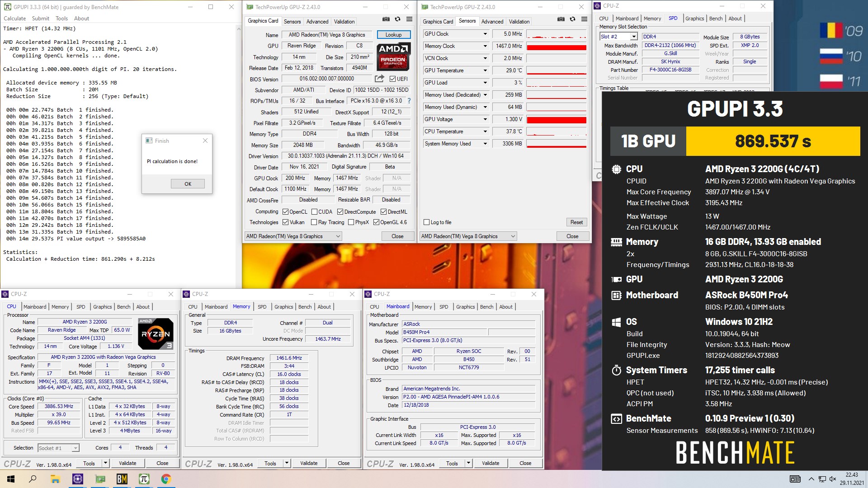This screenshot has height=488, width=868.
Task: Open the hamburger menu in GPU-Z Graphics Card window
Action: tap(409, 19)
